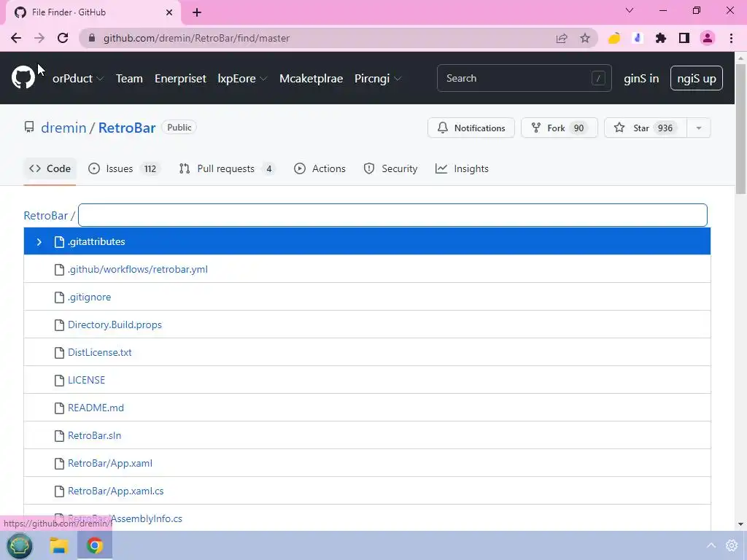Open the Enterprise link in header
747x560 pixels.
(x=181, y=78)
